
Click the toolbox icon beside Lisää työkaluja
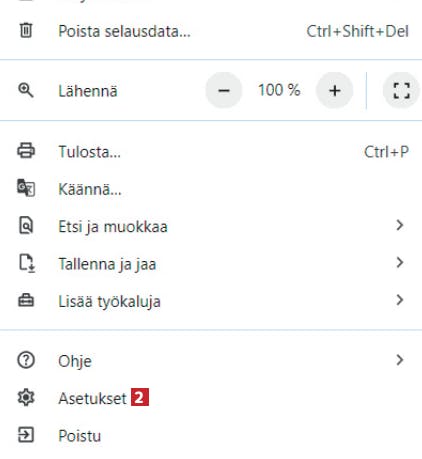[26, 300]
